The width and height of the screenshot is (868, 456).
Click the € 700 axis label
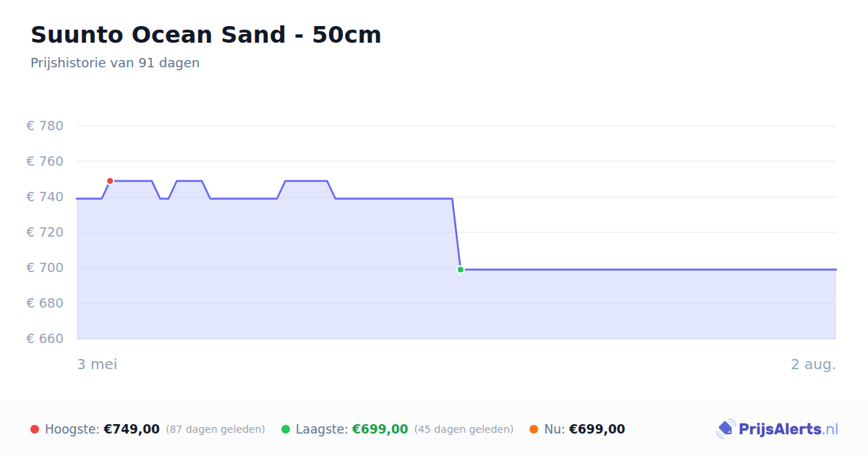45,268
